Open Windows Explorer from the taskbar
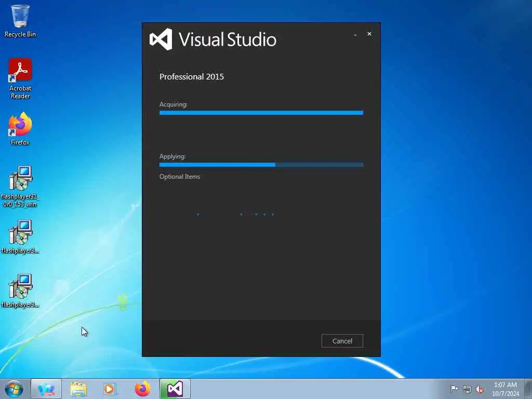 pos(79,389)
